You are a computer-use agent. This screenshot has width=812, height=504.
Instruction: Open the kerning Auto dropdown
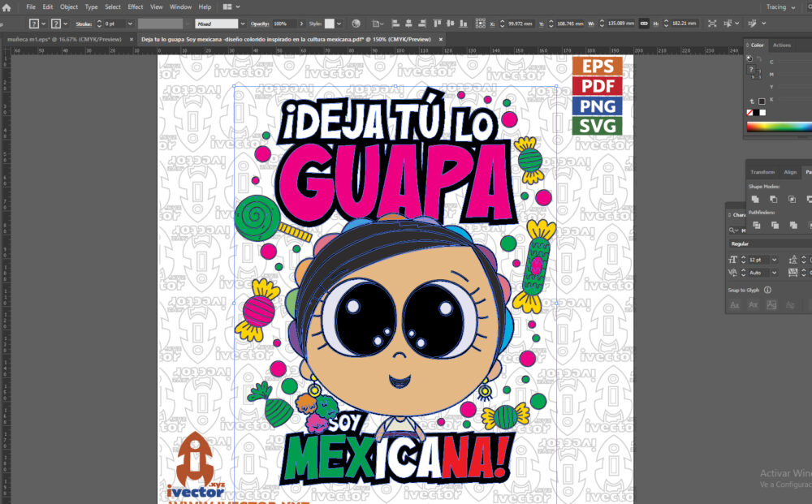click(774, 273)
